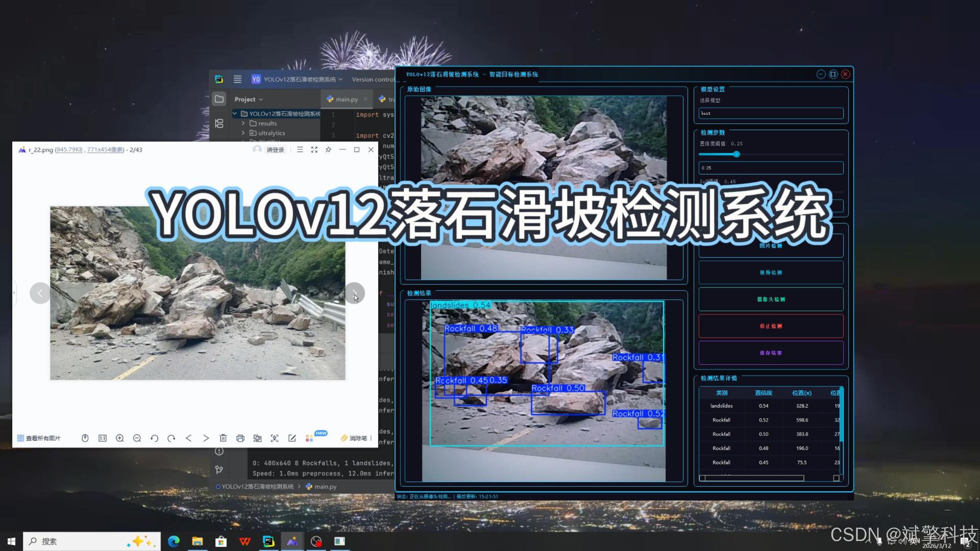Viewport: 980px width, 551px height.
Task: Pin the image viewer window on top
Action: pos(328,149)
